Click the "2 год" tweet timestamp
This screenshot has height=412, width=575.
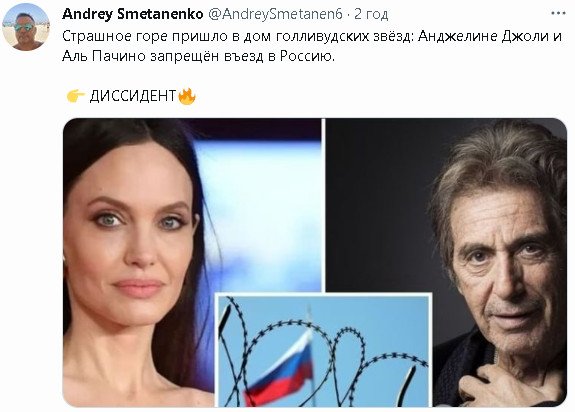pos(371,14)
